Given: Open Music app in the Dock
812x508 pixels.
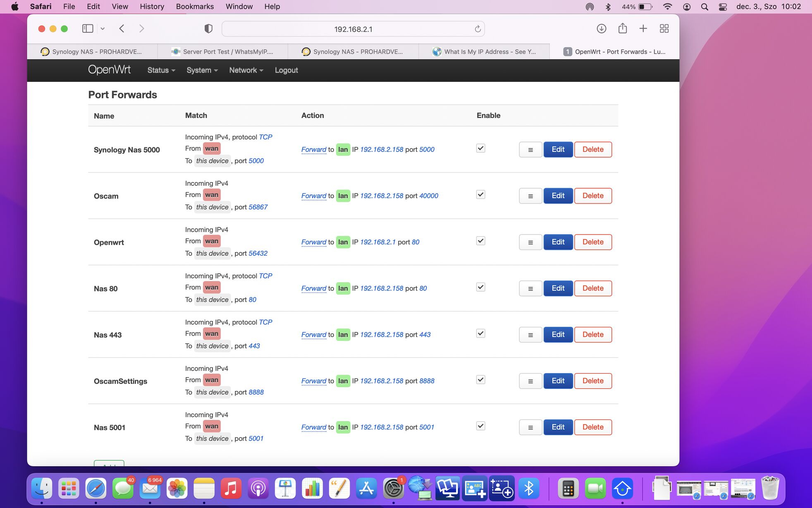Looking at the screenshot, I should [x=231, y=489].
